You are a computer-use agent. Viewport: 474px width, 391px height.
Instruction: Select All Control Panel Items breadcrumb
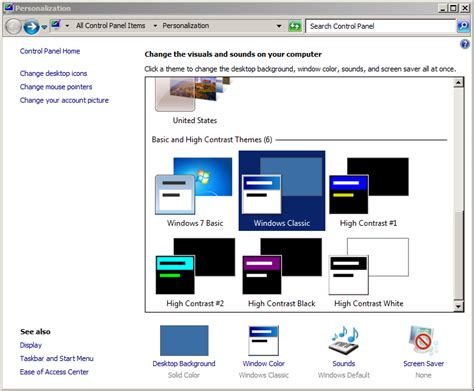click(111, 26)
